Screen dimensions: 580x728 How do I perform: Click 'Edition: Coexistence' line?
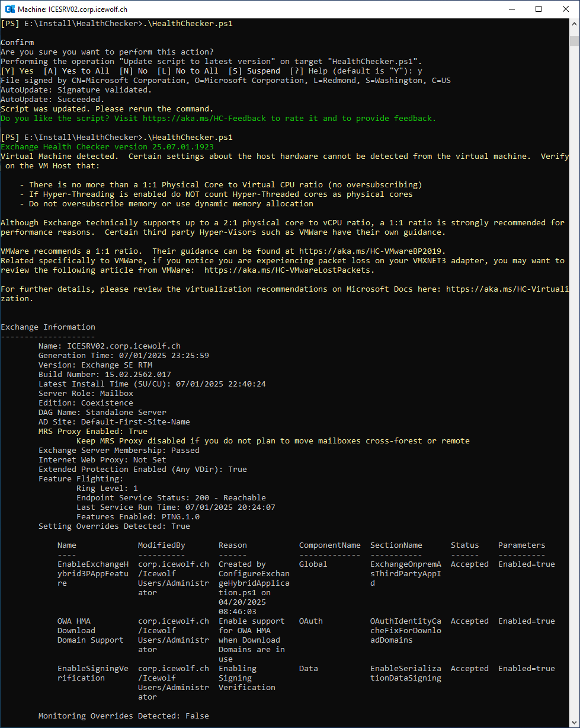tap(86, 403)
